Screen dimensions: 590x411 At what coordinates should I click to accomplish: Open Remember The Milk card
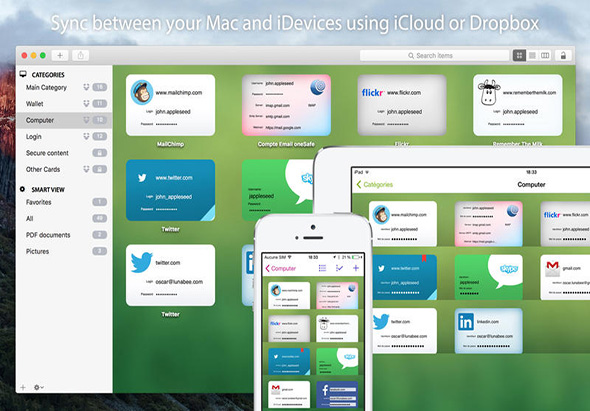click(x=518, y=105)
